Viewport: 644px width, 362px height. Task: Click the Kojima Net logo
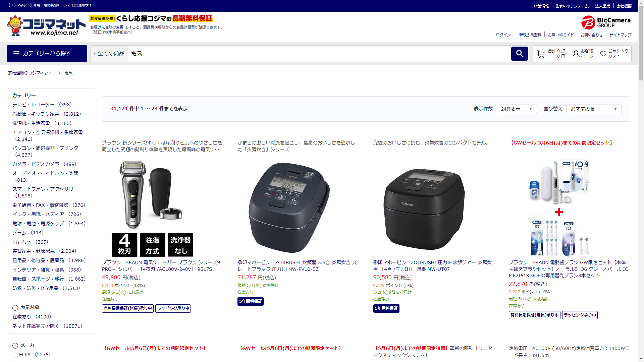(x=46, y=26)
